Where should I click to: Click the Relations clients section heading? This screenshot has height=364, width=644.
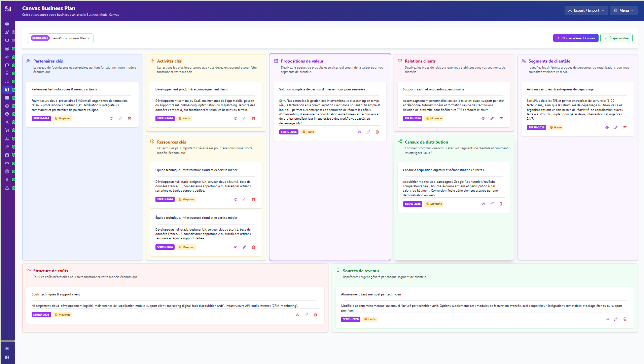420,61
